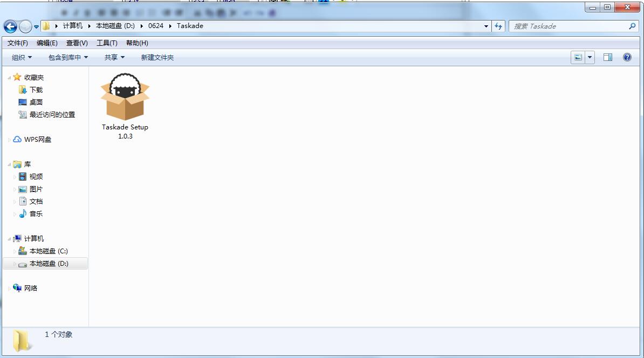This screenshot has width=644, height=358.
Task: Open the 编辑(E) menu
Action: [x=47, y=43]
